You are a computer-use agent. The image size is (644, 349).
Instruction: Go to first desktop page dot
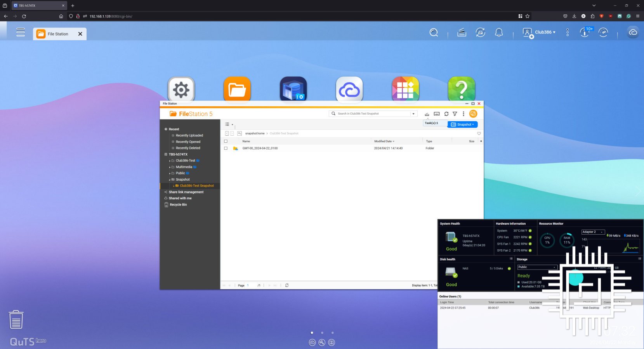click(x=312, y=333)
